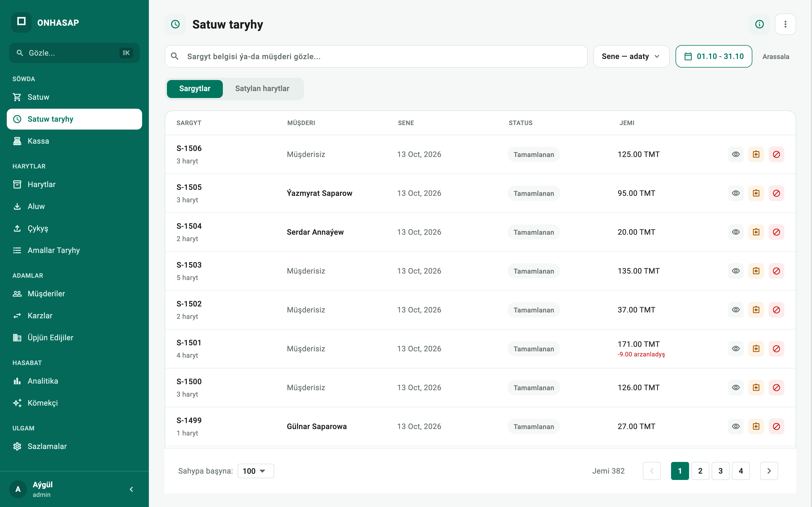The image size is (812, 507).
Task: View order S-1500 using the eye icon
Action: point(736,388)
